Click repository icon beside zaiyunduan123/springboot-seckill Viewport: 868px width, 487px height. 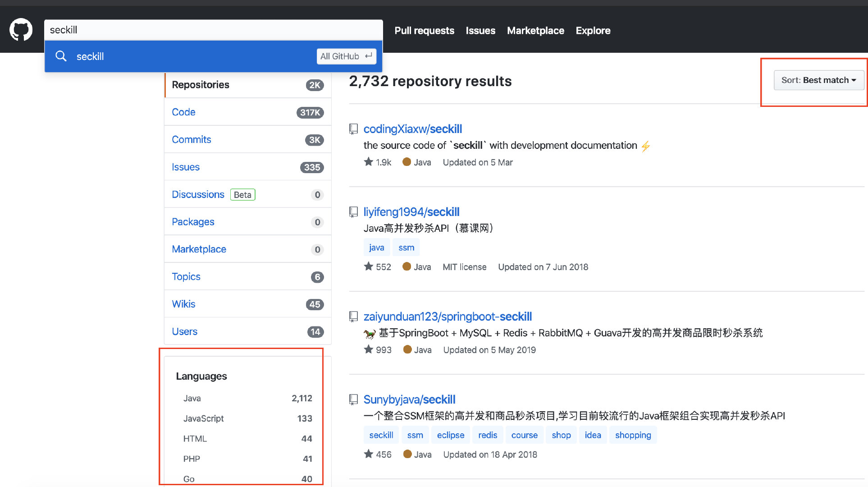[354, 317]
